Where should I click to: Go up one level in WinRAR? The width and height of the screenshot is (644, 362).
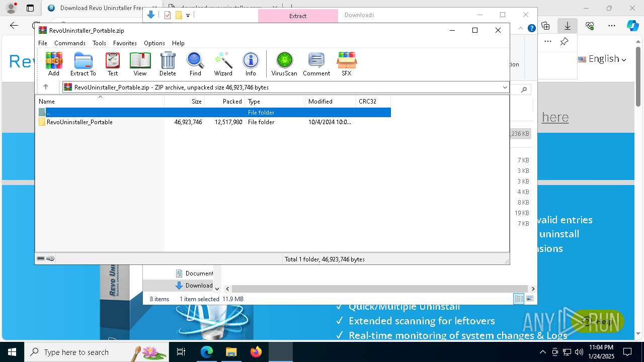click(46, 87)
